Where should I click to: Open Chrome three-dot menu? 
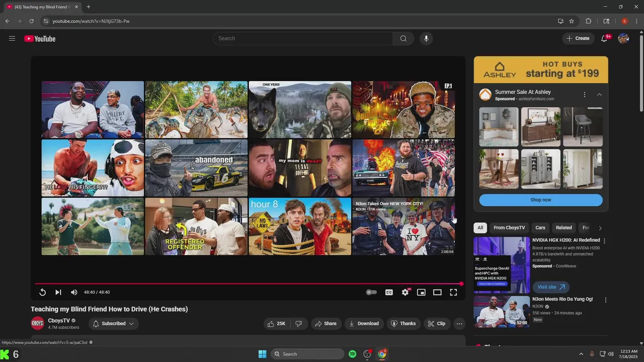pyautogui.click(x=636, y=21)
